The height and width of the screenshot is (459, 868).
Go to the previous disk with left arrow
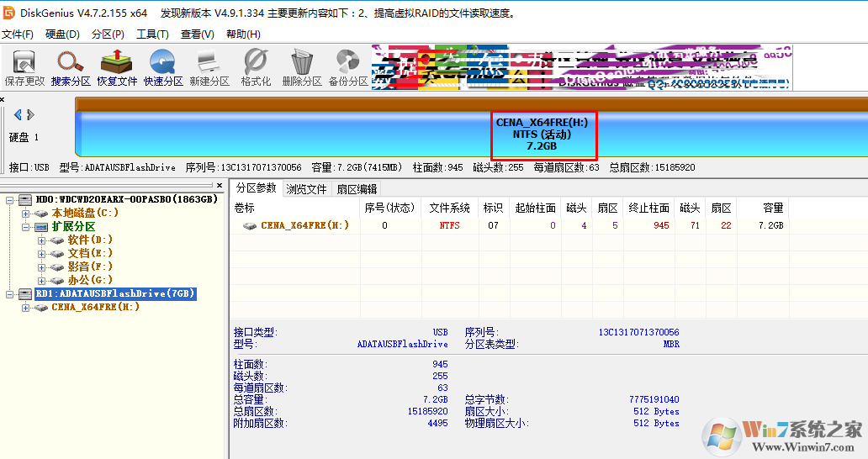click(x=18, y=114)
